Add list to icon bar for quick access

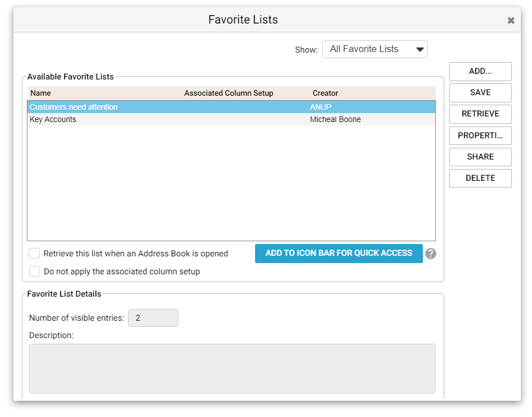point(339,254)
